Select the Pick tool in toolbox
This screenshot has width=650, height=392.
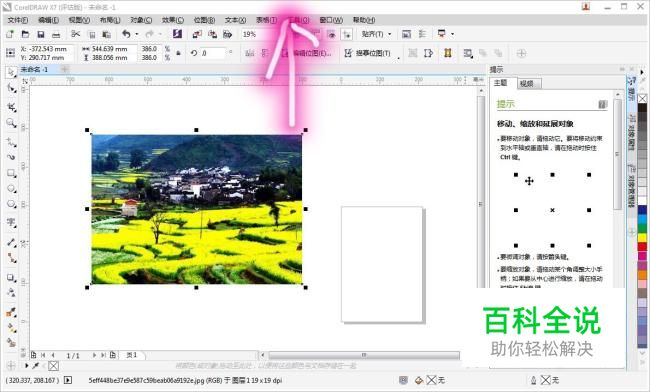tap(11, 72)
